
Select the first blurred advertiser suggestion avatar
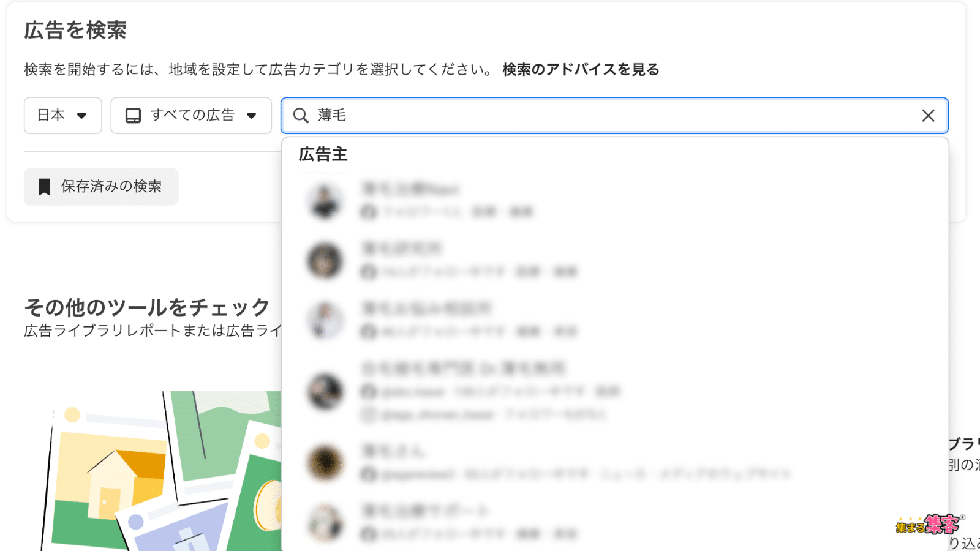tap(325, 200)
